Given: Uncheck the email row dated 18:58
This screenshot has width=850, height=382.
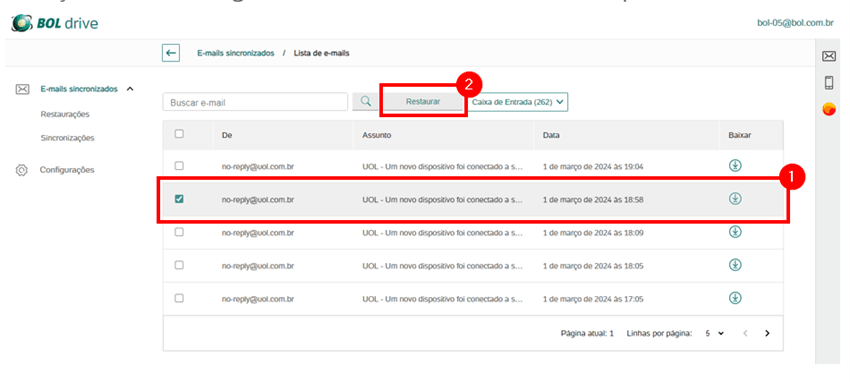Looking at the screenshot, I should pos(179,199).
